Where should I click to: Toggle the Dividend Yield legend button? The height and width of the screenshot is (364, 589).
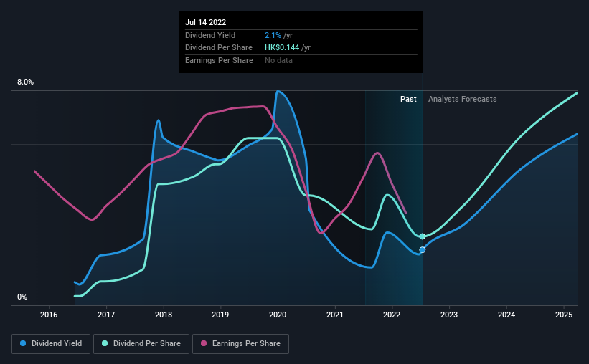coord(51,344)
